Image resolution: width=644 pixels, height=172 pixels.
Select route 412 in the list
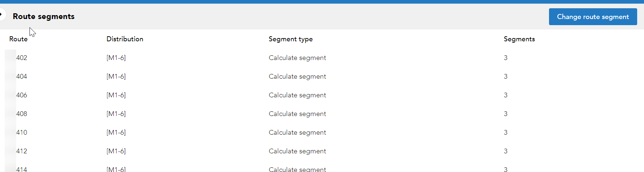tap(22, 151)
